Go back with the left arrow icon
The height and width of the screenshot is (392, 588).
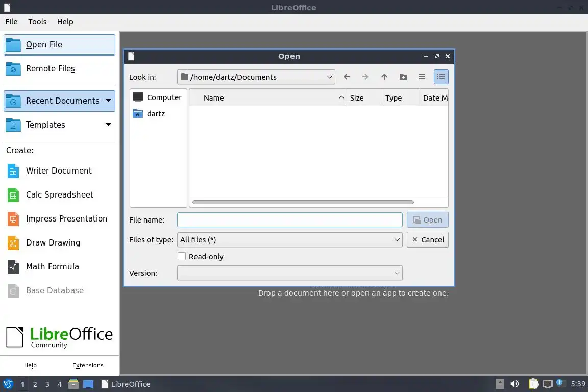coord(347,77)
